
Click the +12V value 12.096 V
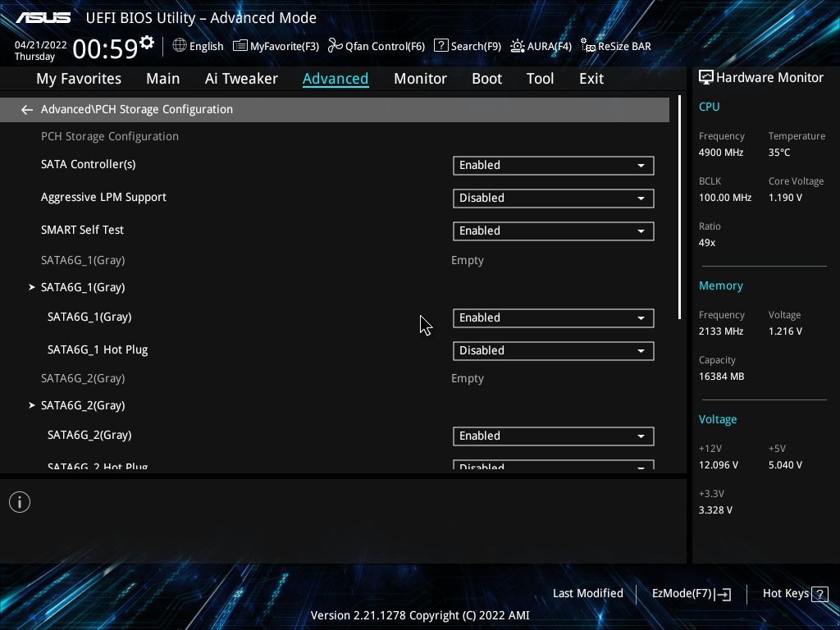719,465
